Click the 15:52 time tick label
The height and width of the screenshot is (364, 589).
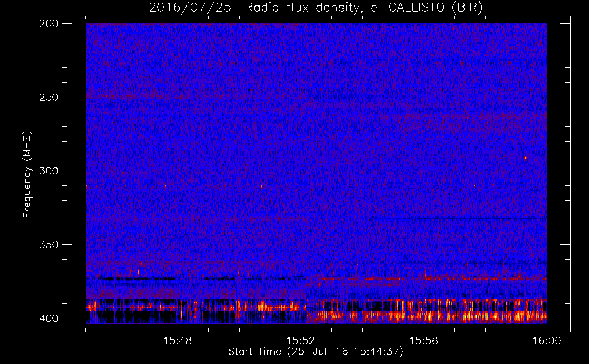301,341
